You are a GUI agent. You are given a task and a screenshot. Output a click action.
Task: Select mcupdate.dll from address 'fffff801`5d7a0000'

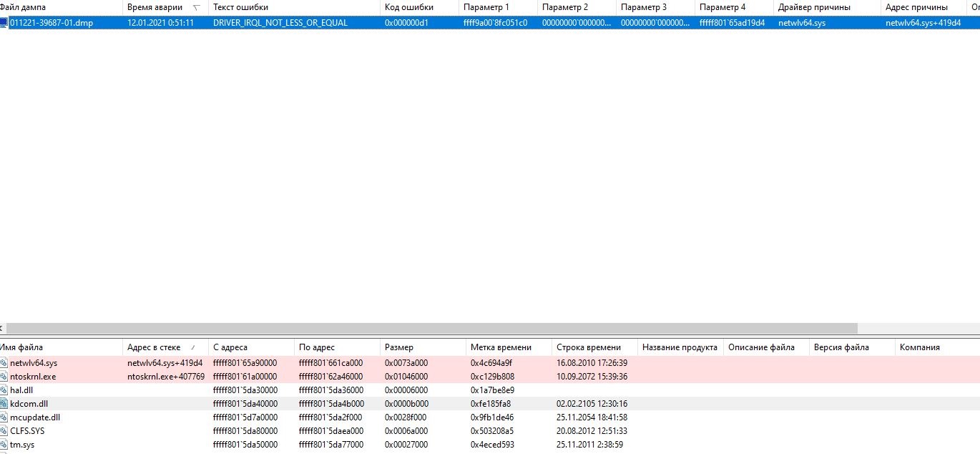245,417
